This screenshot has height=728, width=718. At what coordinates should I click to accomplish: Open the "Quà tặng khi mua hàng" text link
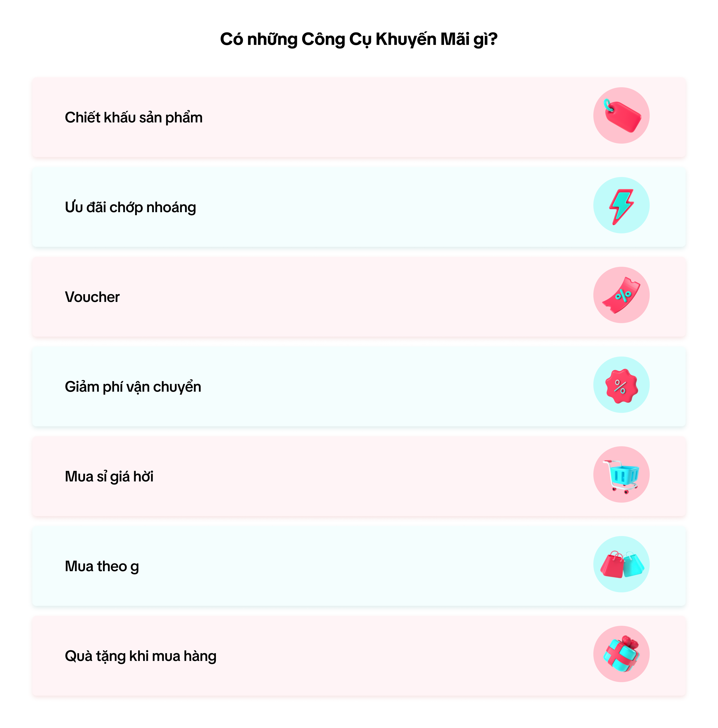(x=141, y=656)
